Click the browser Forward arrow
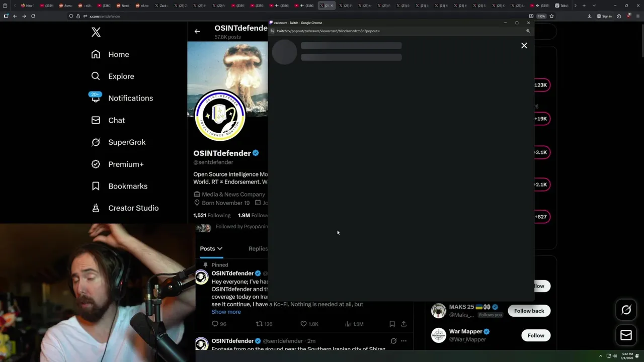Screen dimensions: 644x362 click(24, 16)
